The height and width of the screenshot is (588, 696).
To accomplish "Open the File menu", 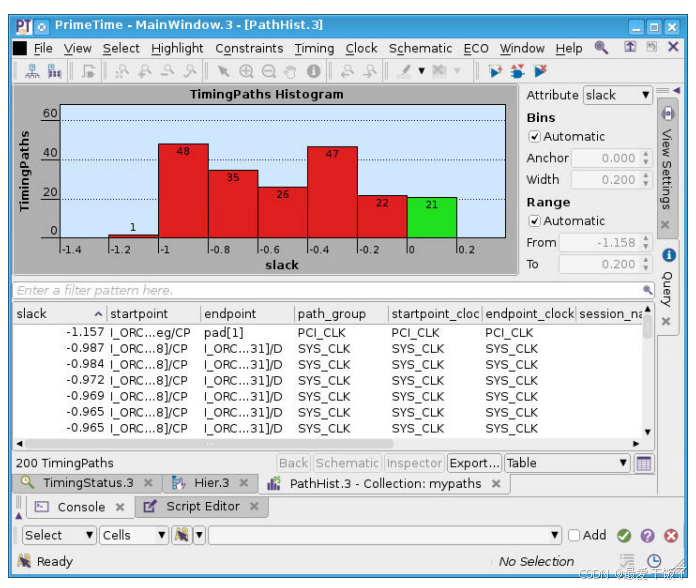I will (x=43, y=48).
